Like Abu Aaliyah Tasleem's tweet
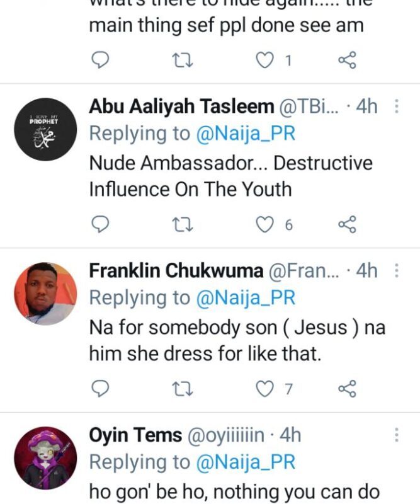Viewport: 420px width, 504px height. click(x=265, y=224)
